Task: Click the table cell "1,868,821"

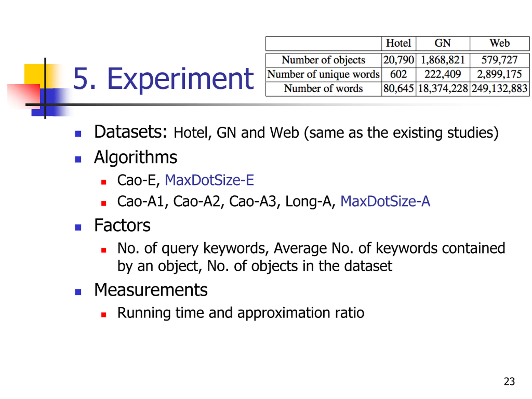Action: 442,60
